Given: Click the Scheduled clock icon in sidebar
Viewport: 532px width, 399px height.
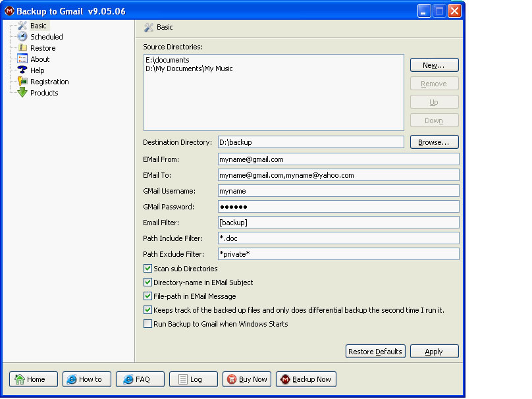Looking at the screenshot, I should pyautogui.click(x=22, y=37).
